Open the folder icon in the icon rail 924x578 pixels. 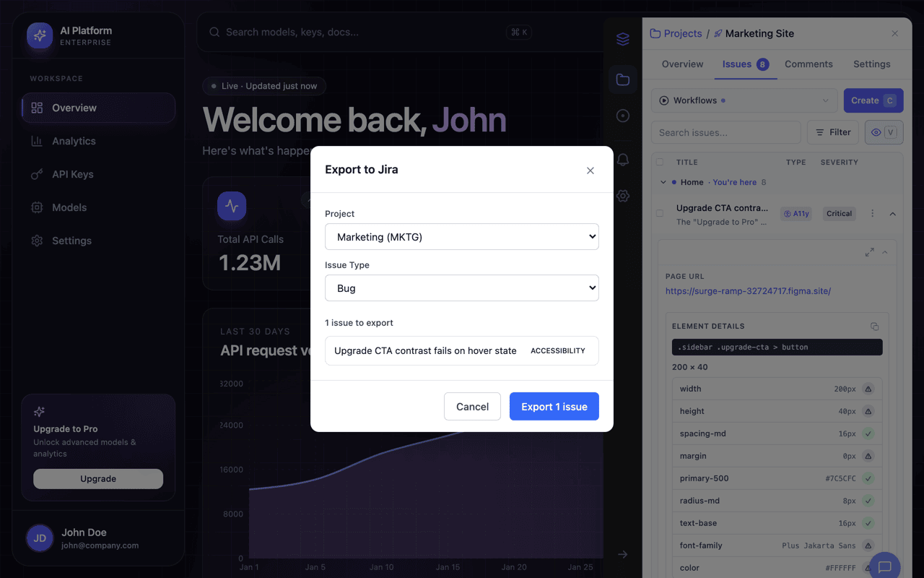623,79
